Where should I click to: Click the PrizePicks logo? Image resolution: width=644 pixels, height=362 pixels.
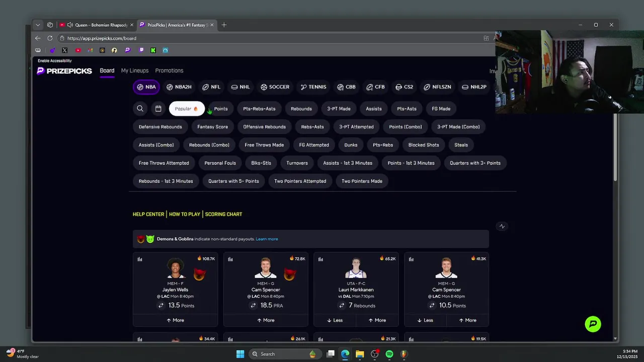[64, 71]
